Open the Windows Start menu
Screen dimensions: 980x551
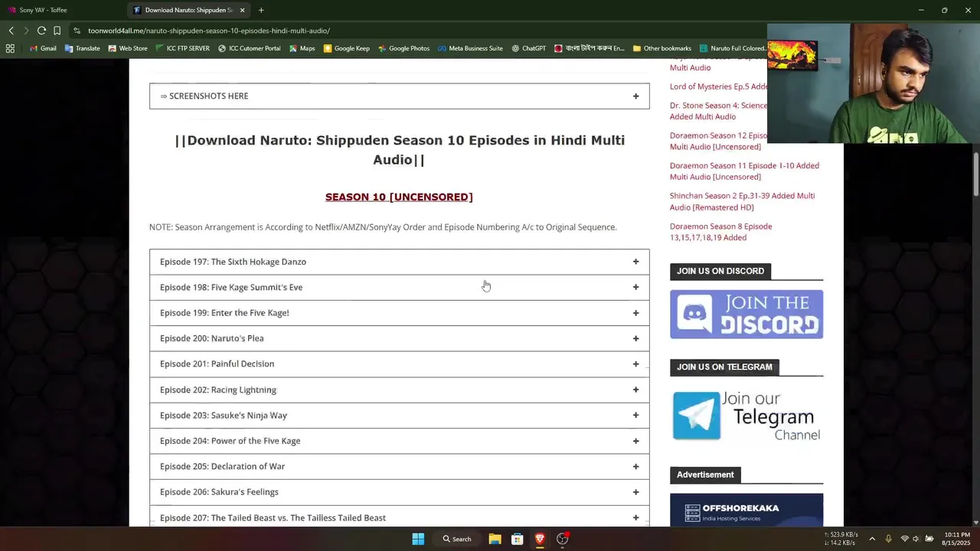click(418, 539)
